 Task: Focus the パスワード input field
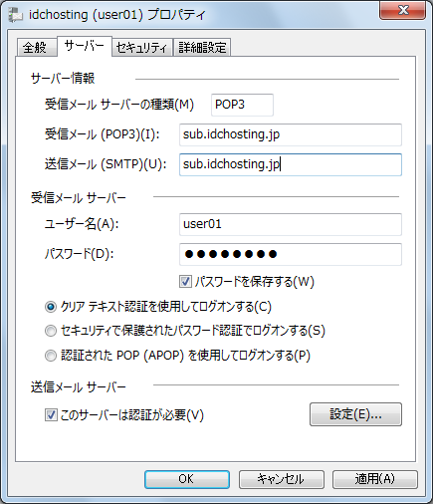[291, 254]
